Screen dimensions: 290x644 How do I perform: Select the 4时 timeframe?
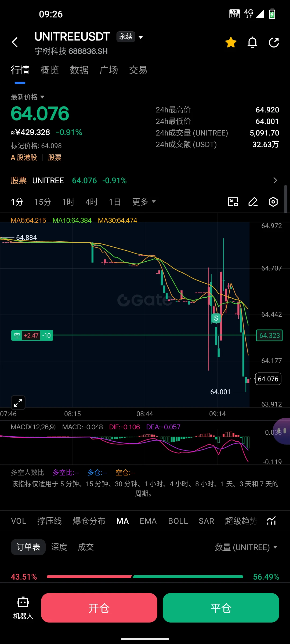(92, 202)
